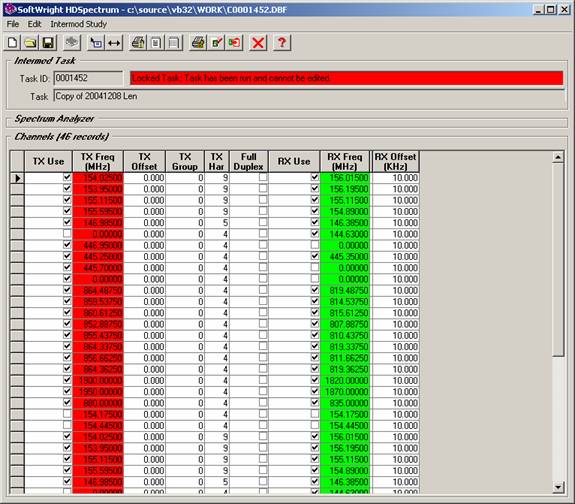Click the Task field 'Copy of 20041208 Len'
This screenshot has height=504, width=575.
[x=309, y=96]
